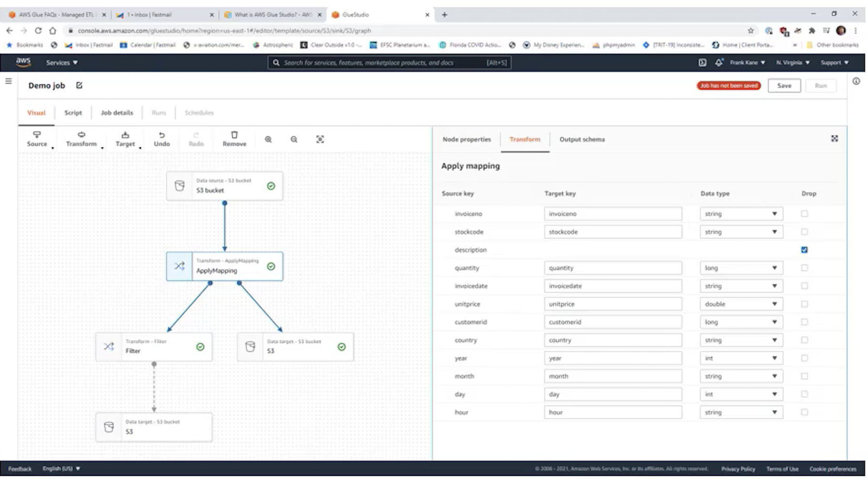Fit the graph to the view
The width and height of the screenshot is (868, 479).
[320, 139]
